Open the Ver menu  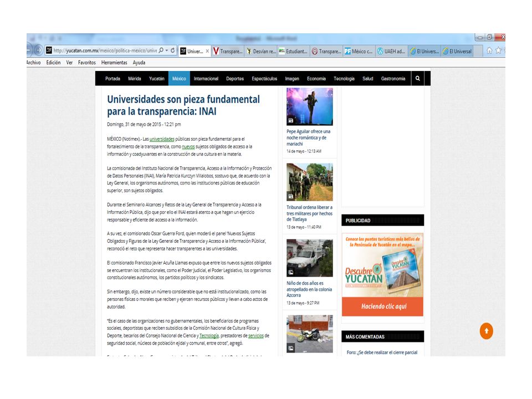69,63
